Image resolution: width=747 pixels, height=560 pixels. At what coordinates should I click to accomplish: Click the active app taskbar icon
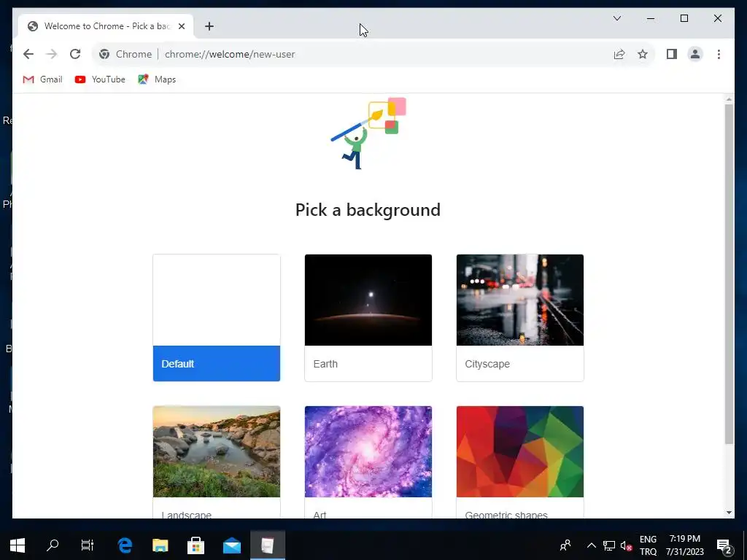click(x=268, y=545)
